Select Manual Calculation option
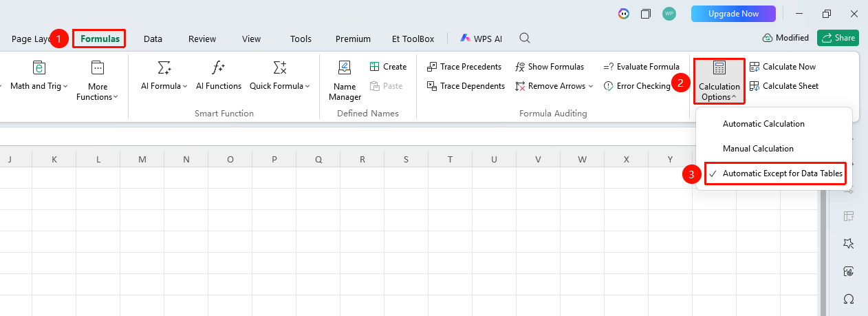This screenshot has width=868, height=316. coord(774,149)
